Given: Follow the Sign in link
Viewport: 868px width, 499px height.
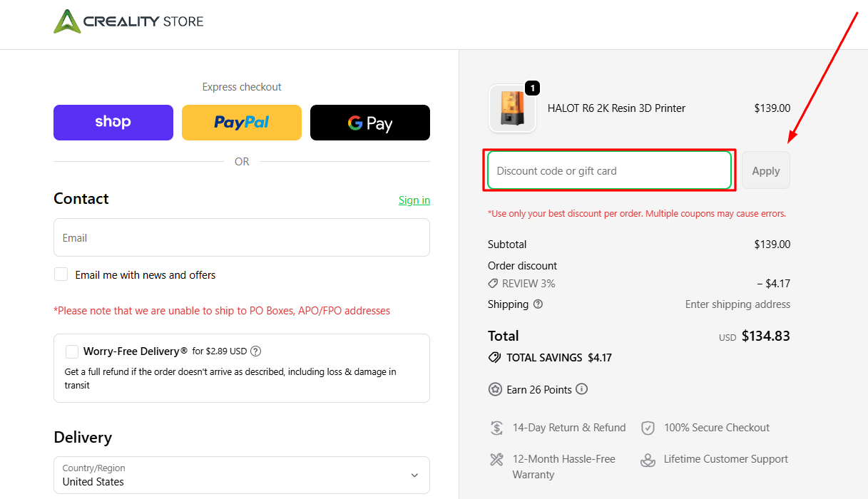Looking at the screenshot, I should click(414, 200).
